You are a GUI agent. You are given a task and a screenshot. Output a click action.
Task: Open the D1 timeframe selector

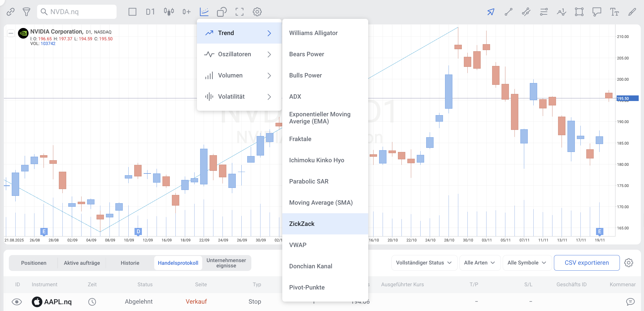pyautogui.click(x=150, y=12)
